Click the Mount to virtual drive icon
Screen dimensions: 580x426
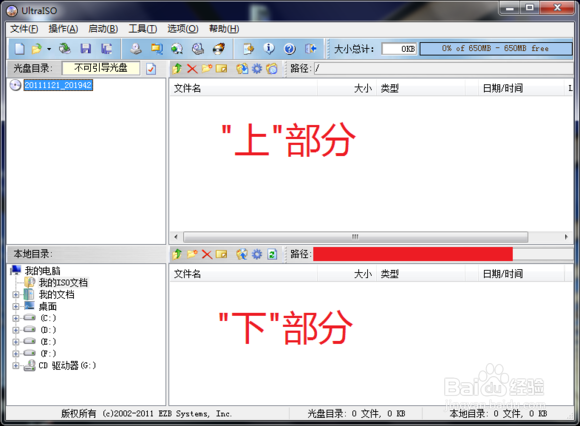pos(198,48)
